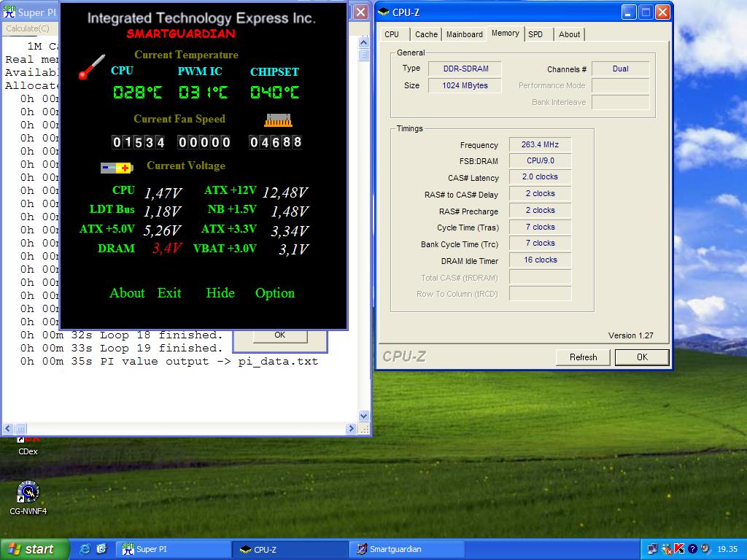
Task: Click the Channels field showing Dual
Action: click(620, 69)
